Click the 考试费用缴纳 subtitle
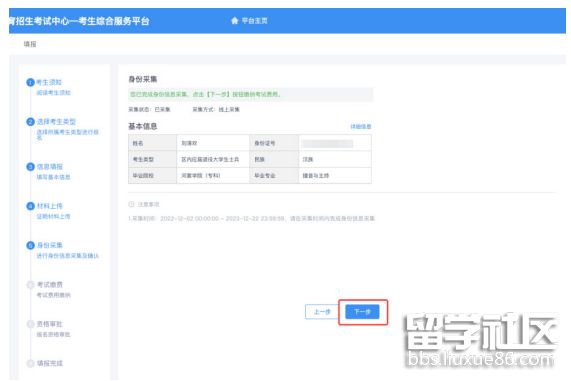571x381 pixels. [x=54, y=295]
